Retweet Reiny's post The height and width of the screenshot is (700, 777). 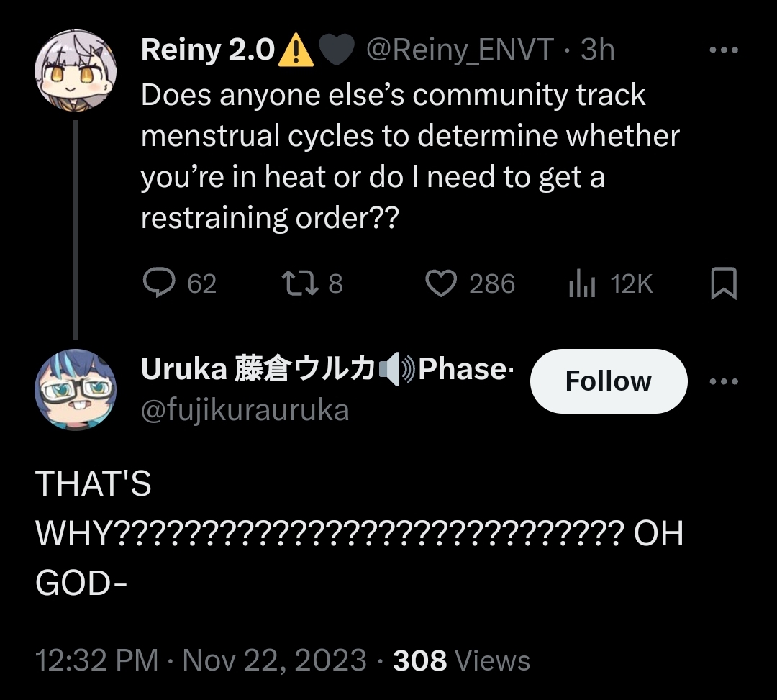[298, 283]
